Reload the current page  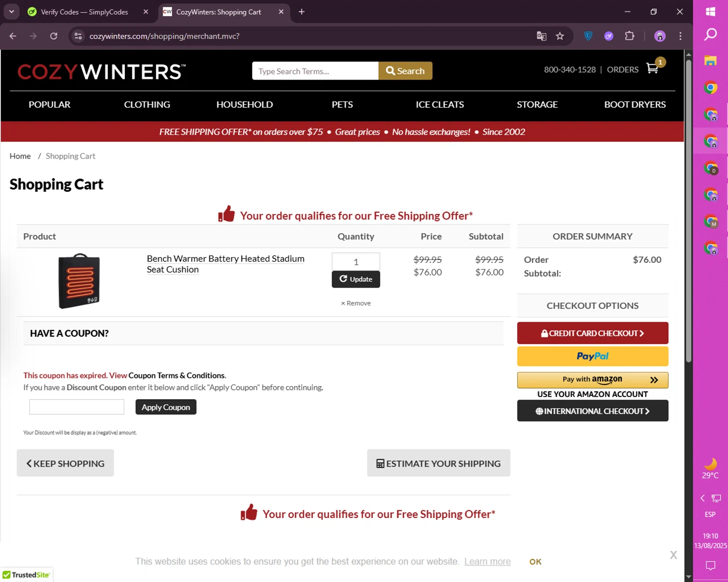tap(54, 36)
